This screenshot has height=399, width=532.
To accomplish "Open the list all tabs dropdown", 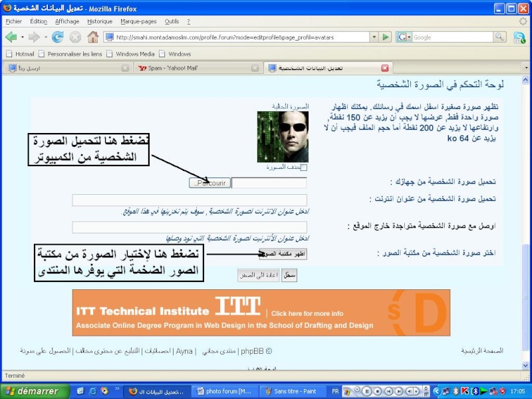I will coord(526,68).
